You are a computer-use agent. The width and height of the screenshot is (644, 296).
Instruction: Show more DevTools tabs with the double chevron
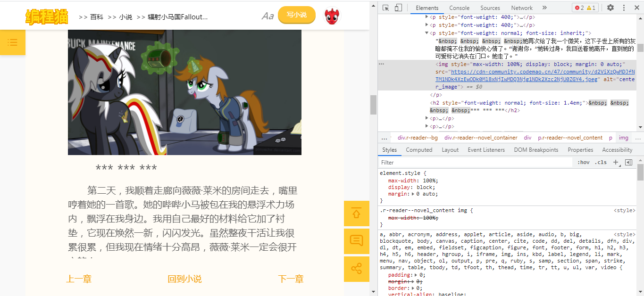click(544, 8)
